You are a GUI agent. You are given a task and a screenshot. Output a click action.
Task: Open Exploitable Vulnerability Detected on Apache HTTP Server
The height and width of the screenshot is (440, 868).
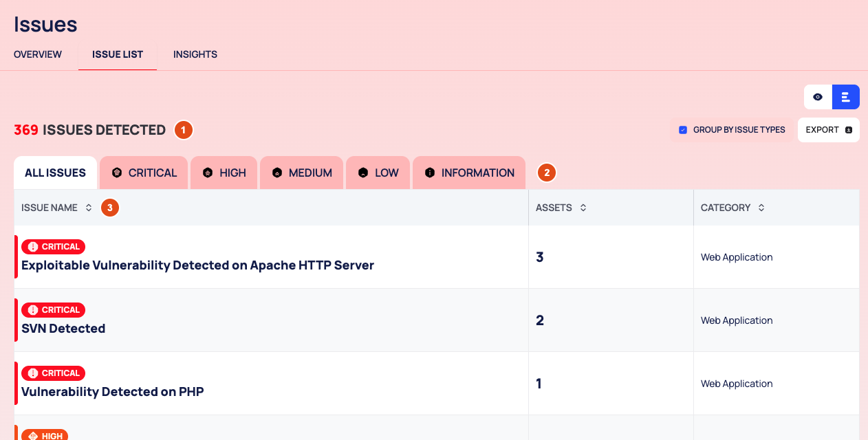tap(198, 265)
